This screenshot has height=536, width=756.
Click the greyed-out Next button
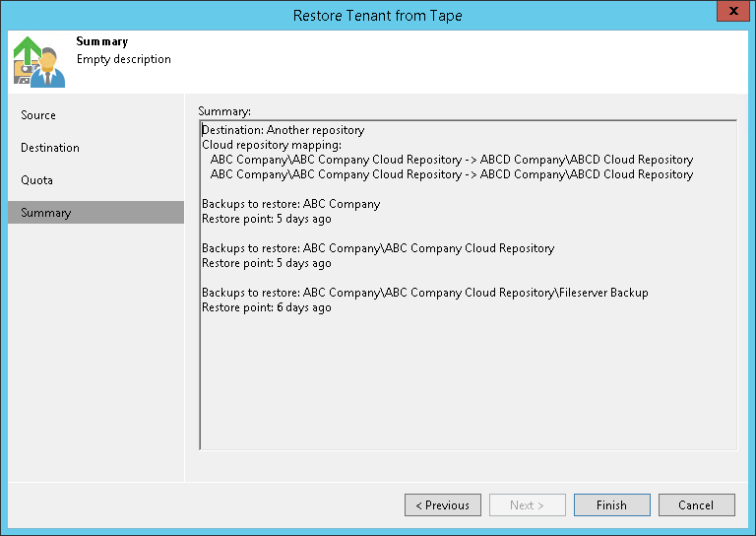[x=527, y=505]
